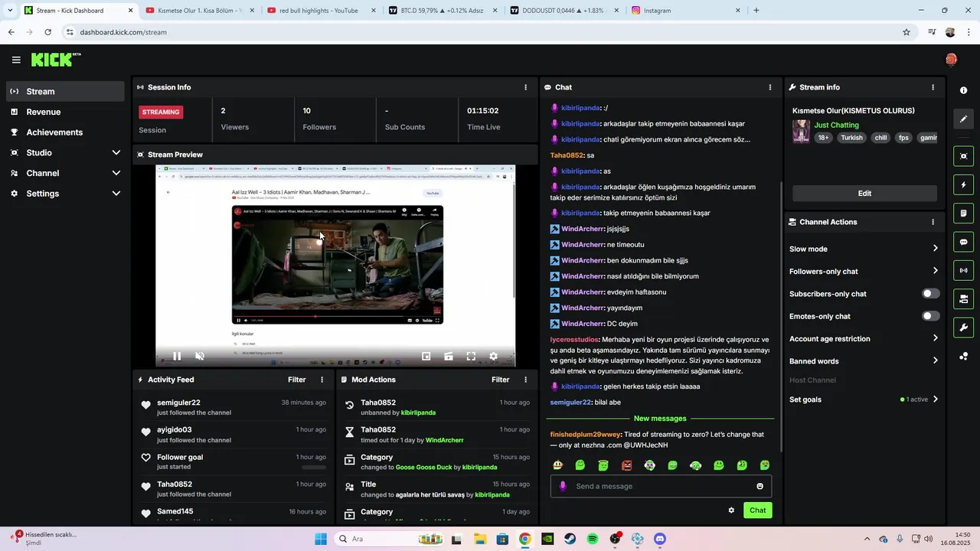Image resolution: width=980 pixels, height=551 pixels.
Task: Enable picture-in-picture on stream preview
Action: coord(426,356)
